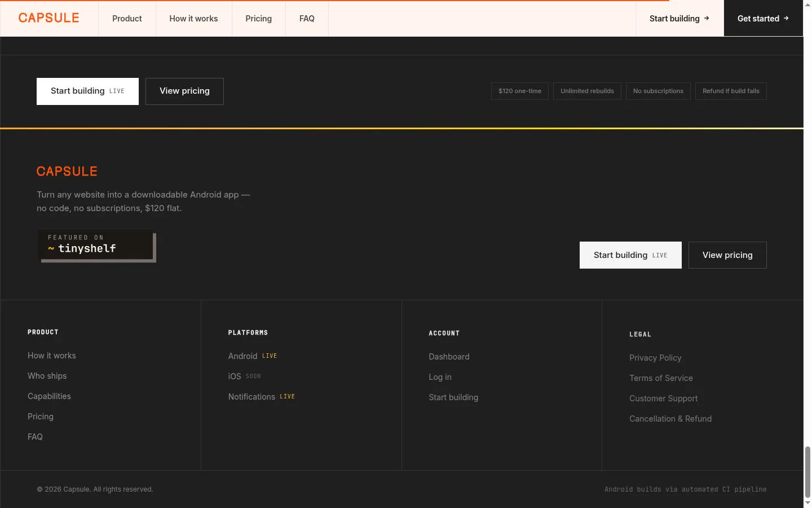Open the Privacy Policy link
The height and width of the screenshot is (508, 812).
pos(655,358)
